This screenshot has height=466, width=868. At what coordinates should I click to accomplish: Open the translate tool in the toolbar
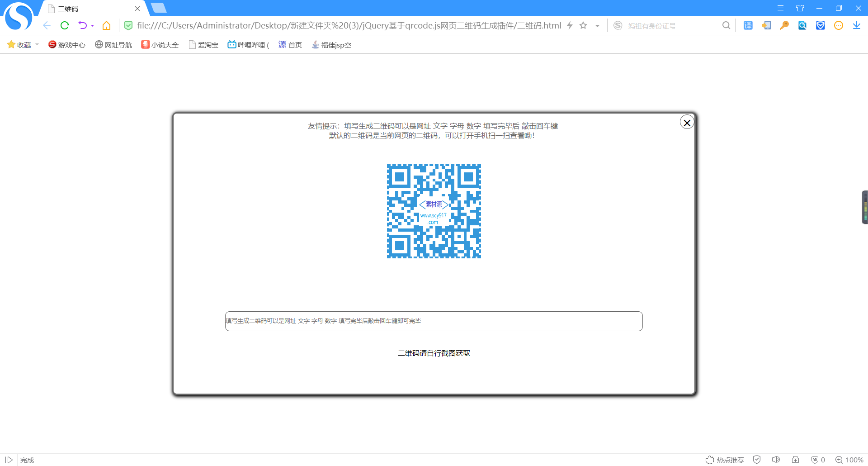coord(748,25)
